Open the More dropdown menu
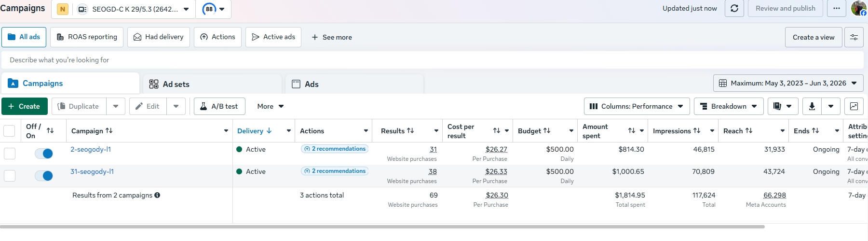868x241 pixels. (x=271, y=106)
